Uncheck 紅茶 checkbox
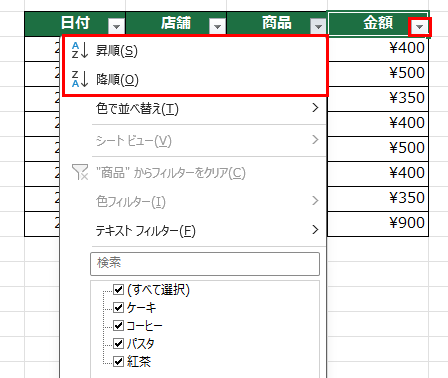Viewport: 448px width, 378px height. pyautogui.click(x=118, y=361)
